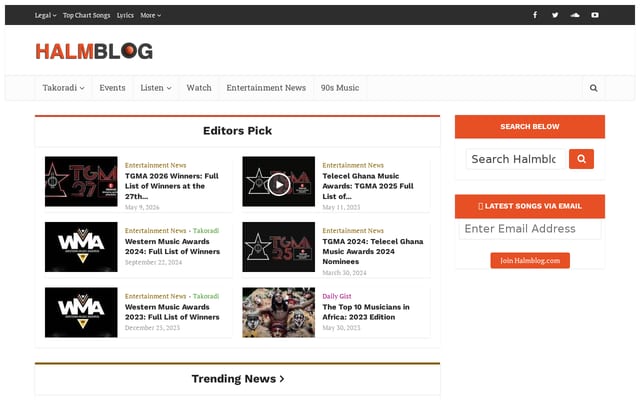
Task: Click the Search Halmblog input field
Action: pyautogui.click(x=516, y=159)
